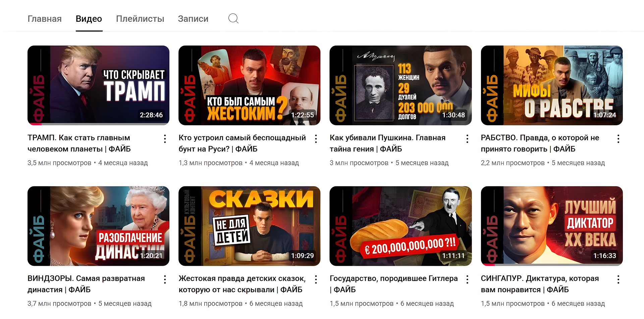This screenshot has width=644, height=319.
Task: Open three-dot menu for Пушкина video
Action: 467,139
